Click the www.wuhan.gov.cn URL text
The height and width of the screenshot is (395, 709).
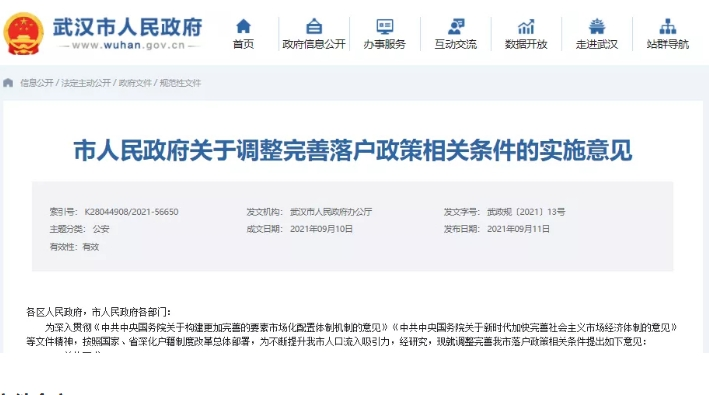point(128,45)
